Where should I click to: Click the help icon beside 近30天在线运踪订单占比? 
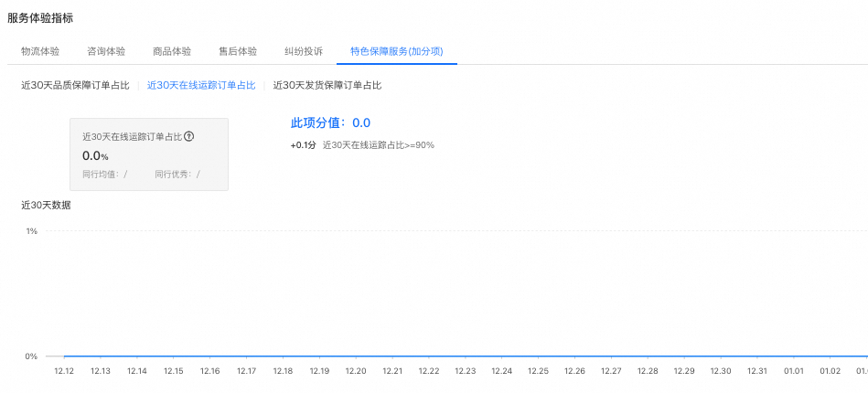pyautogui.click(x=189, y=136)
